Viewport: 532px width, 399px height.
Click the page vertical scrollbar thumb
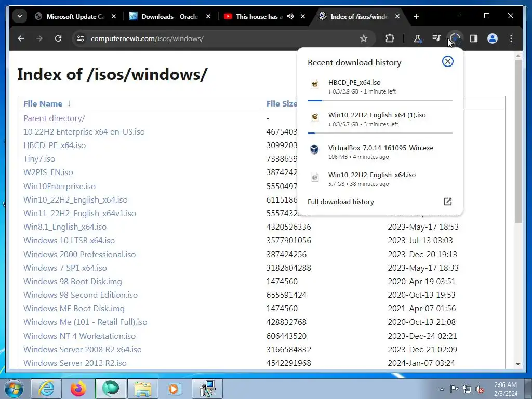coord(518,141)
